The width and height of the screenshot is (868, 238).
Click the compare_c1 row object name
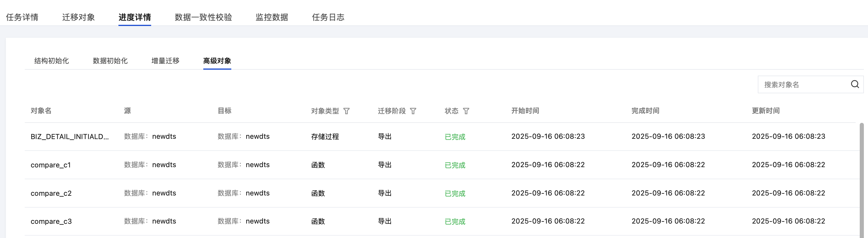(51, 165)
